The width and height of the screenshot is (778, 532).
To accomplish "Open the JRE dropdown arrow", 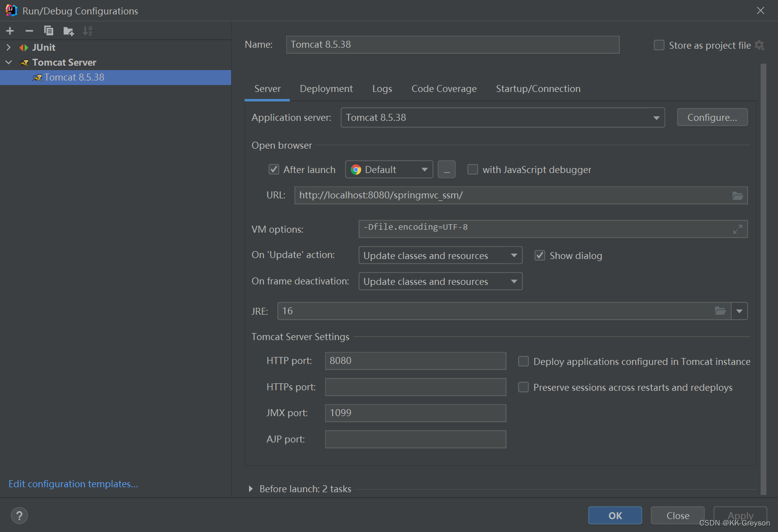I will (x=739, y=311).
